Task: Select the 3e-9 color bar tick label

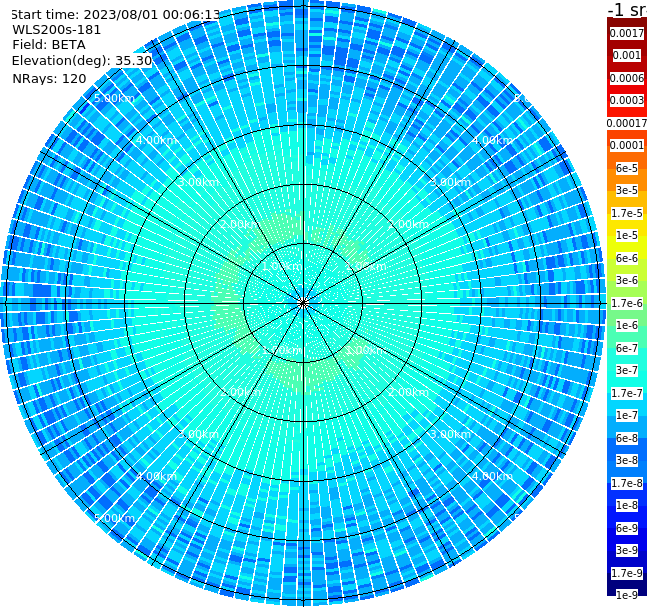Action: (627, 550)
